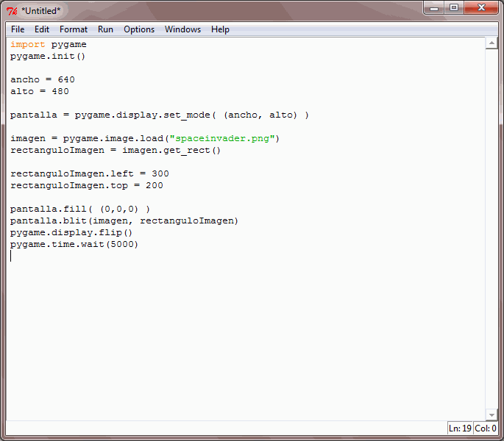This screenshot has height=441, width=504.
Task: Click the "Ln: 19" status indicator
Action: 460,429
